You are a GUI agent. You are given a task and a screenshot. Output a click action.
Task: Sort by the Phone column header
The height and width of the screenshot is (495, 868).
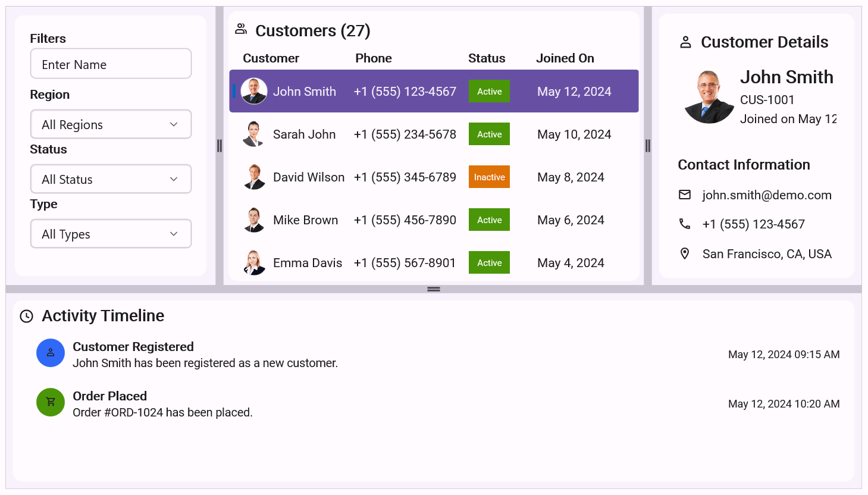point(374,58)
